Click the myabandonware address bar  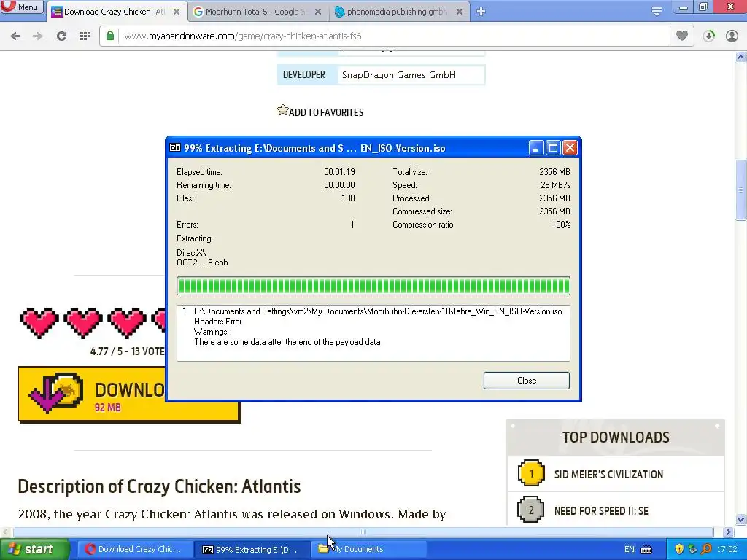(385, 36)
